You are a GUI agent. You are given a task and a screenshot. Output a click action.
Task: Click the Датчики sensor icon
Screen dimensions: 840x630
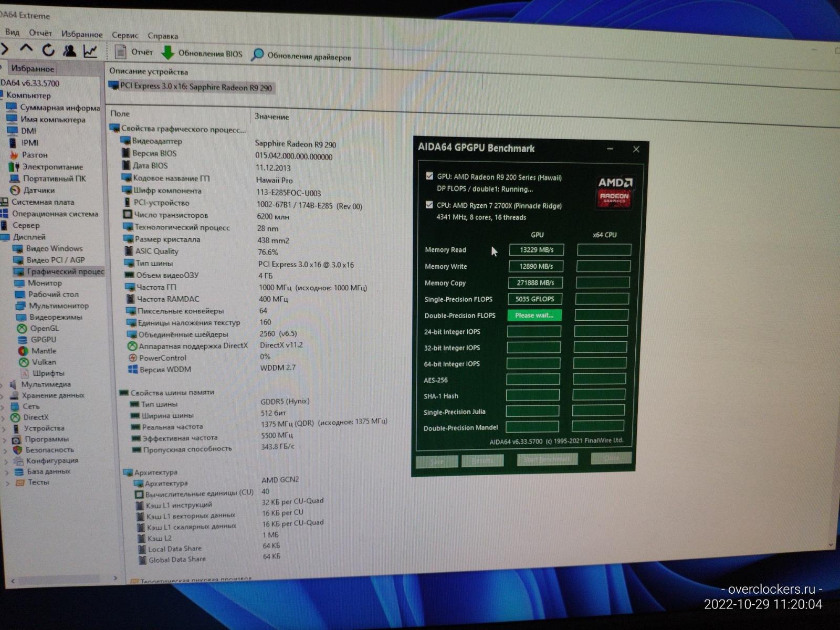[x=15, y=190]
